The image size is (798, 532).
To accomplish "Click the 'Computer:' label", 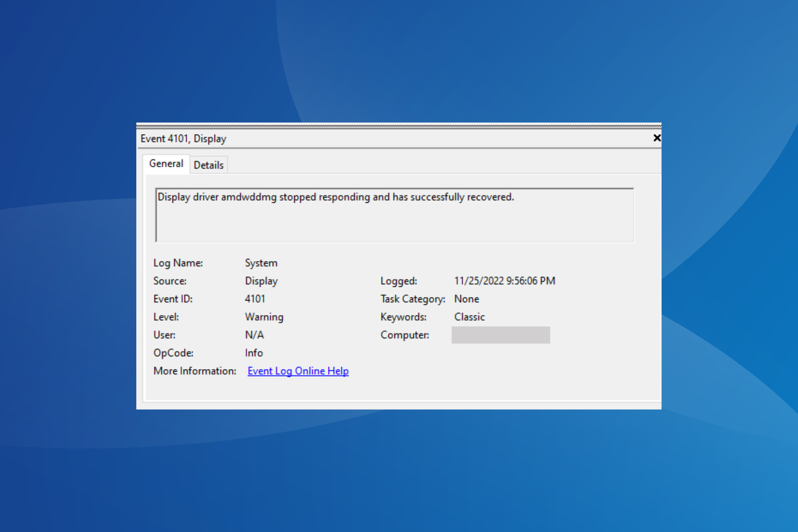I will 405,335.
